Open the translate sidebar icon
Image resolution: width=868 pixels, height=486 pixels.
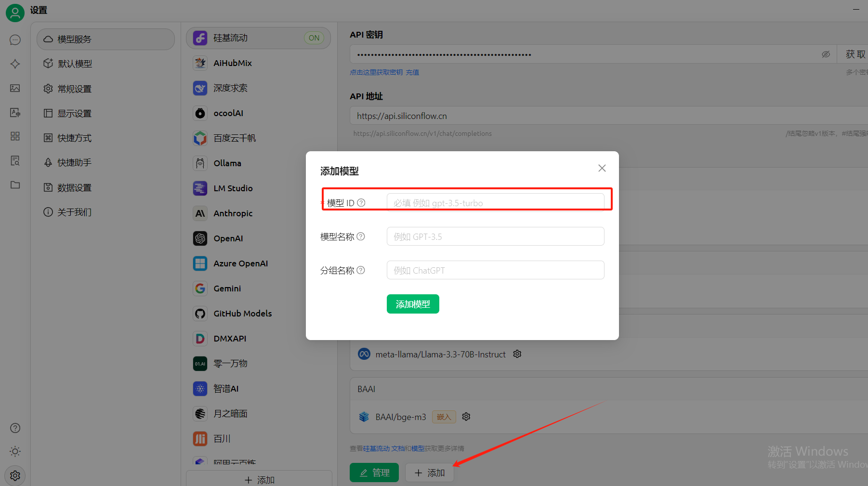click(x=15, y=112)
